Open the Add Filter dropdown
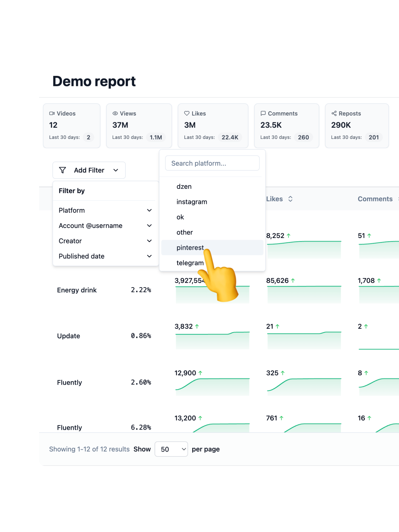This screenshot has height=532, width=399. click(x=89, y=170)
